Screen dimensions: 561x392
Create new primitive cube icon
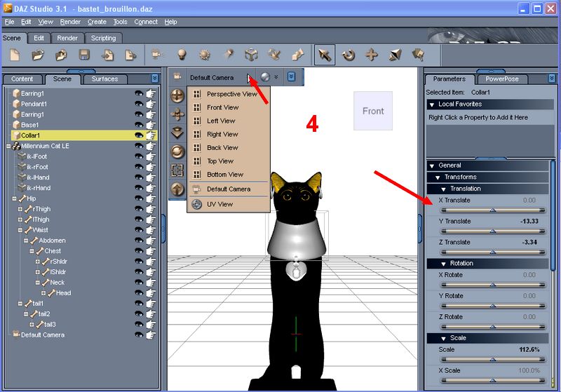pos(251,55)
